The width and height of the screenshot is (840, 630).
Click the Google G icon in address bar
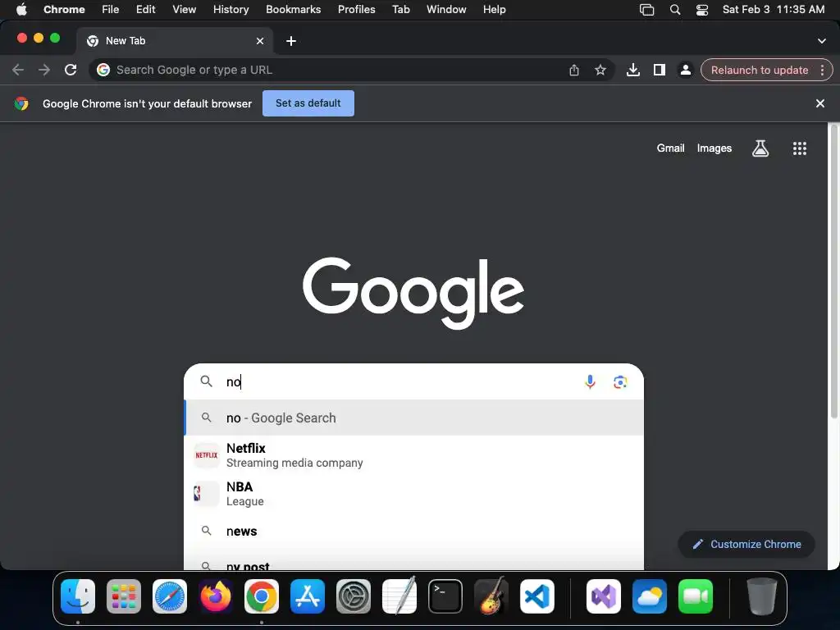103,70
